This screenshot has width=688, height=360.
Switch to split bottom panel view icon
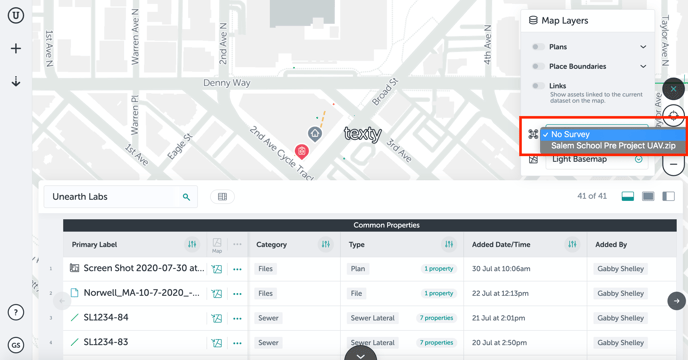[628, 196]
